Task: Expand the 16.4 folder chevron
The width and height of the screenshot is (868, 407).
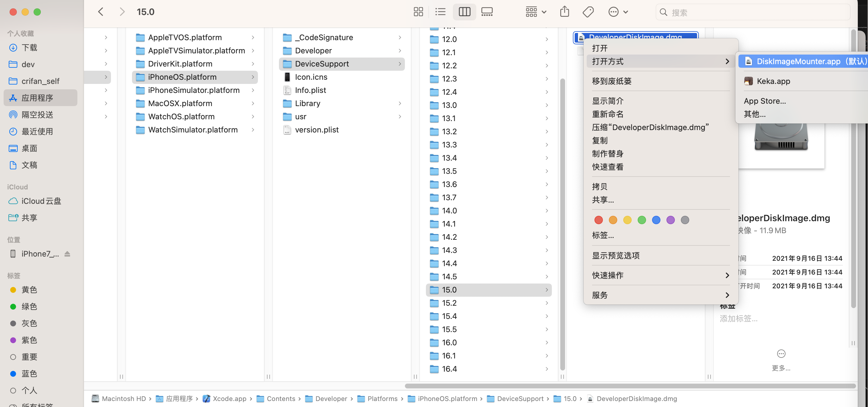Action: point(546,369)
